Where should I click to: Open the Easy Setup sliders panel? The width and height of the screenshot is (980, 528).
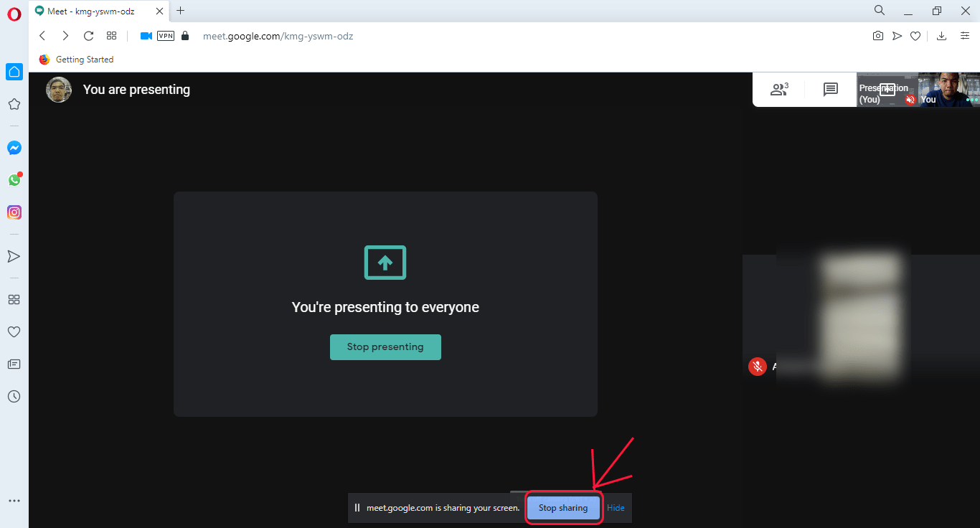point(964,35)
